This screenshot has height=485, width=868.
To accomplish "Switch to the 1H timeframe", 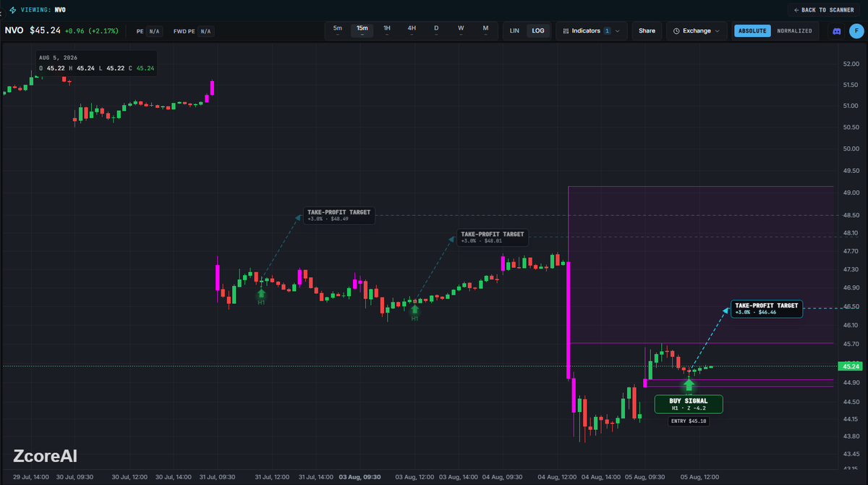I will point(387,30).
